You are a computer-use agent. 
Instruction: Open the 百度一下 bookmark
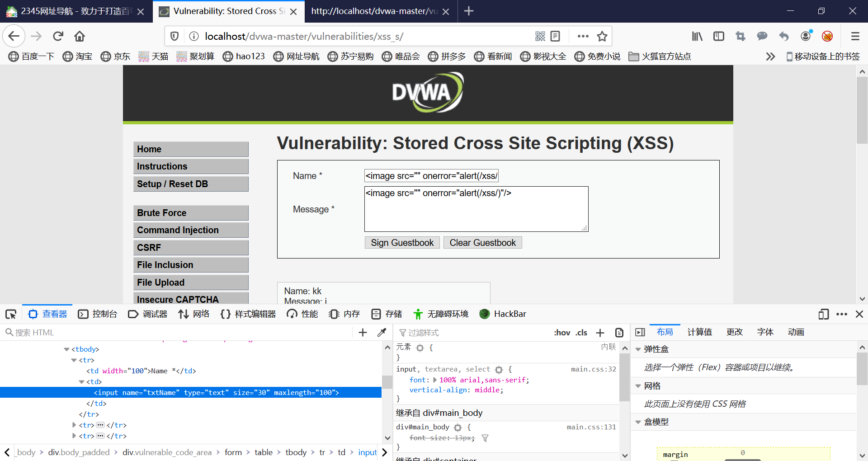coord(31,56)
